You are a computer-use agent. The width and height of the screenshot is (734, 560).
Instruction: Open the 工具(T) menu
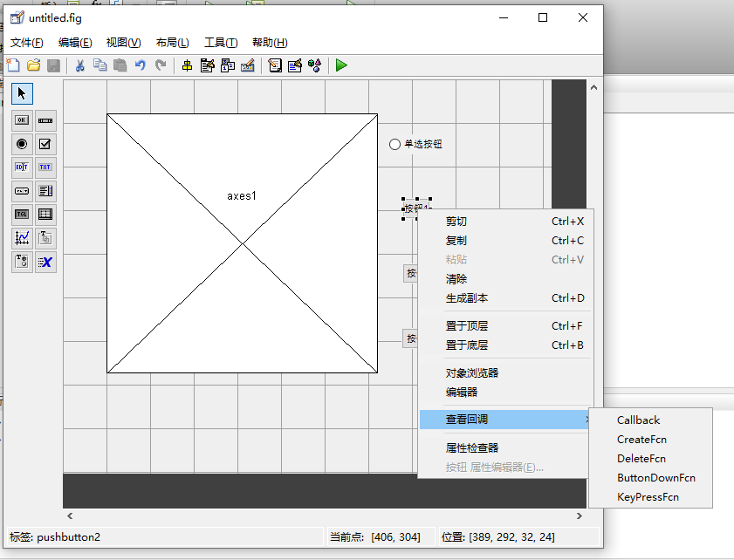pos(221,43)
